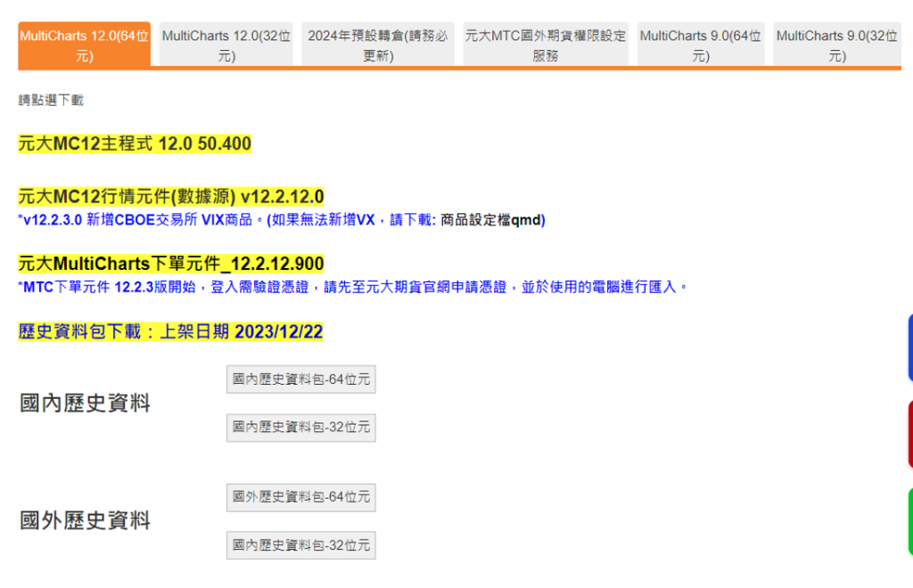913x588 pixels.
Task: Click the 元大MC12行情元件(數據源) v12.2.12.0 link
Action: click(171, 197)
